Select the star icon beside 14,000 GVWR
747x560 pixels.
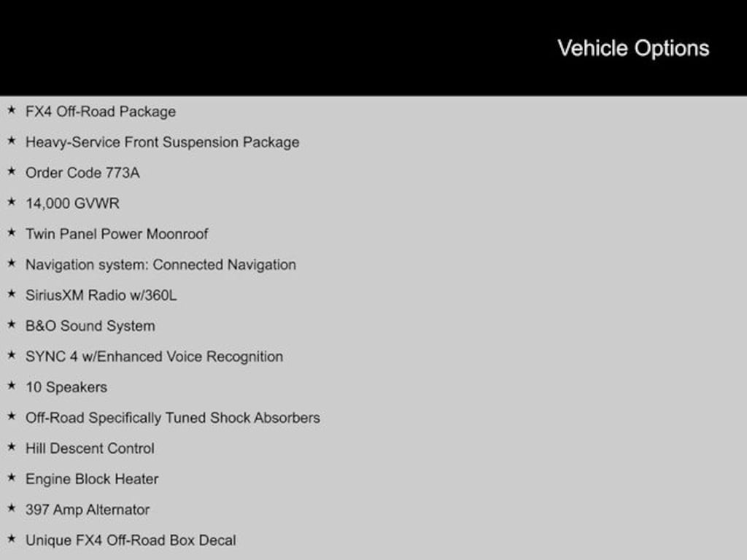click(x=11, y=203)
